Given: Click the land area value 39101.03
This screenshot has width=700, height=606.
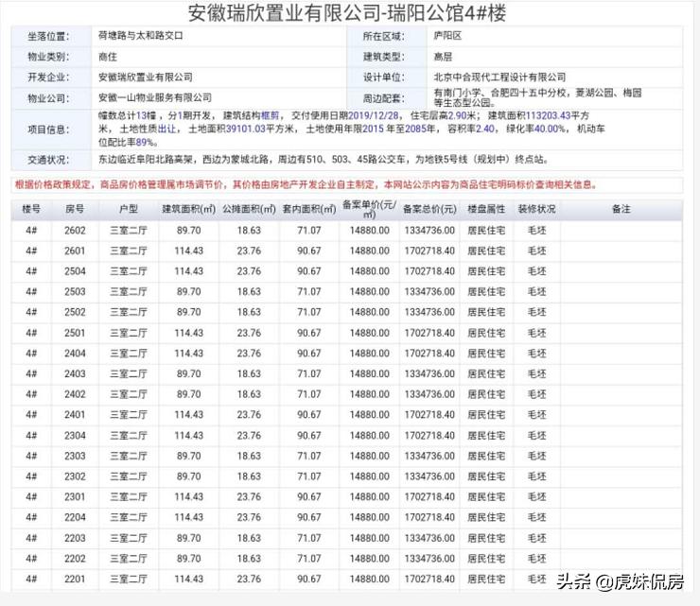Looking at the screenshot, I should pyautogui.click(x=246, y=129).
